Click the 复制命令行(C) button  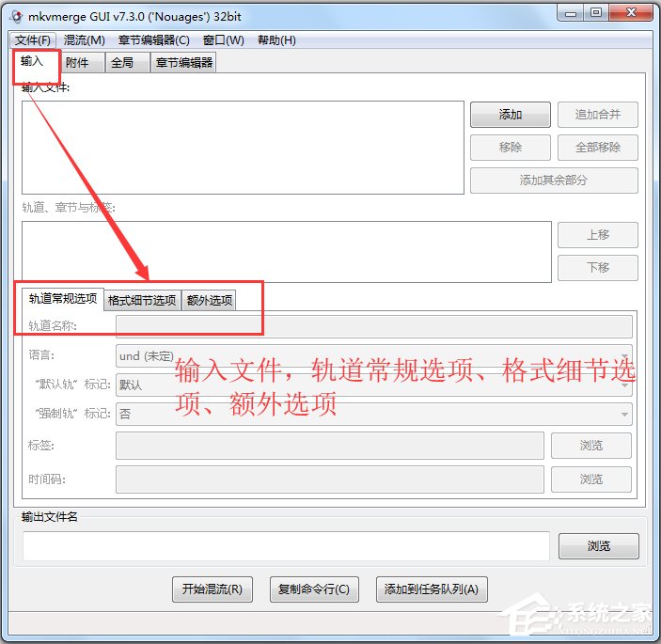pos(313,589)
